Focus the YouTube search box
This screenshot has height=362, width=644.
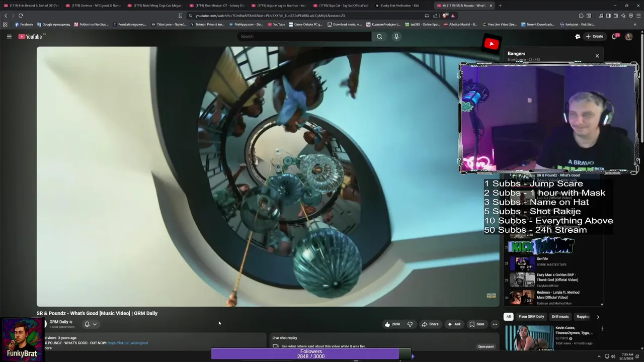tap(304, 36)
